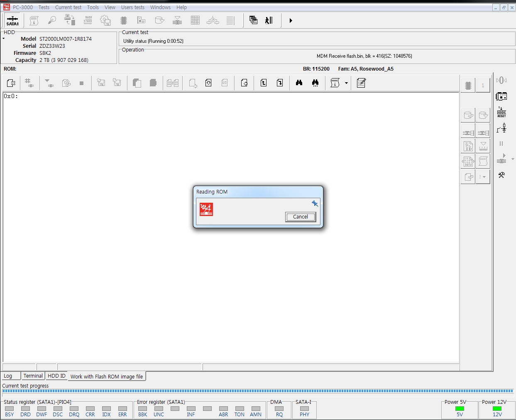This screenshot has width=516, height=420.
Task: Click the play arrow in main toolbar
Action: click(291, 20)
